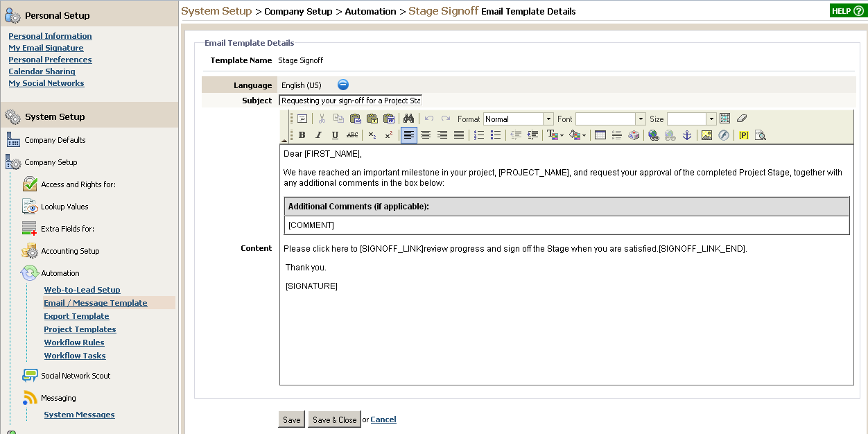
Task: Open the background color picker
Action: coord(578,135)
